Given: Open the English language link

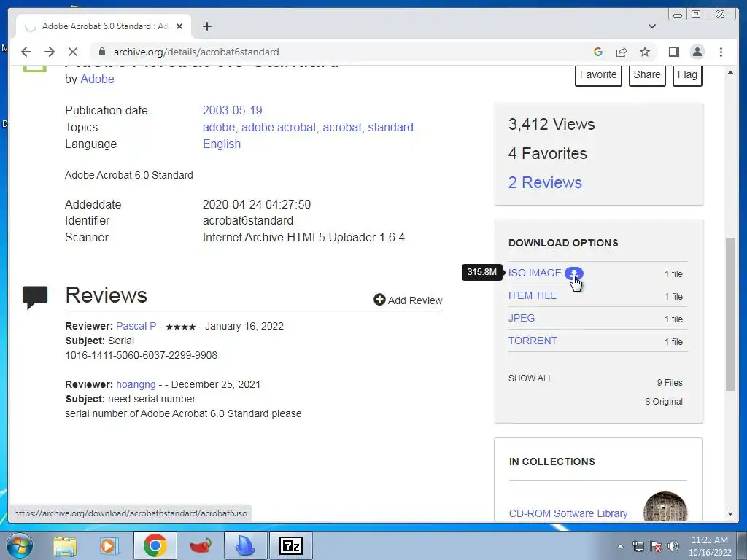Looking at the screenshot, I should click(222, 144).
